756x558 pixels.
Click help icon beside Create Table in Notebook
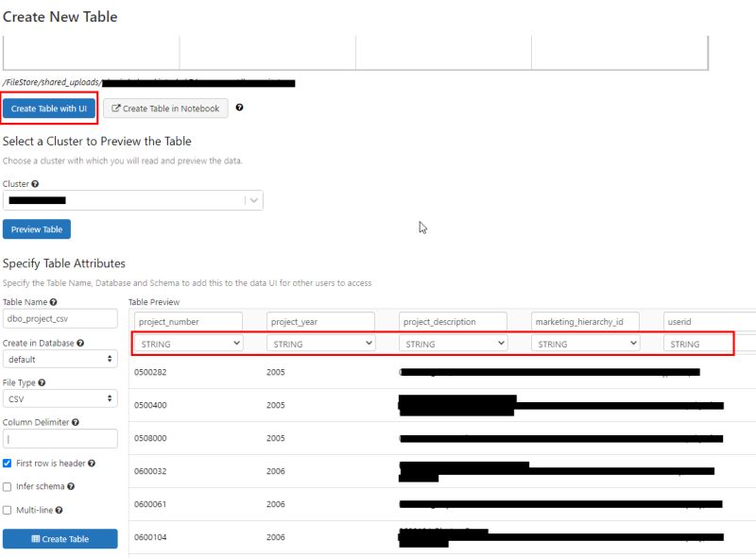point(238,109)
